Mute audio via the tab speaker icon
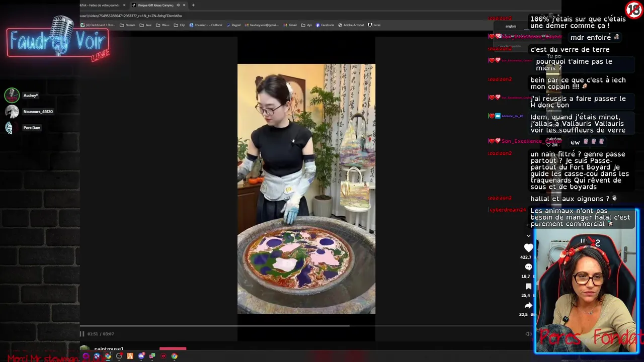The width and height of the screenshot is (644, 362). point(178,5)
